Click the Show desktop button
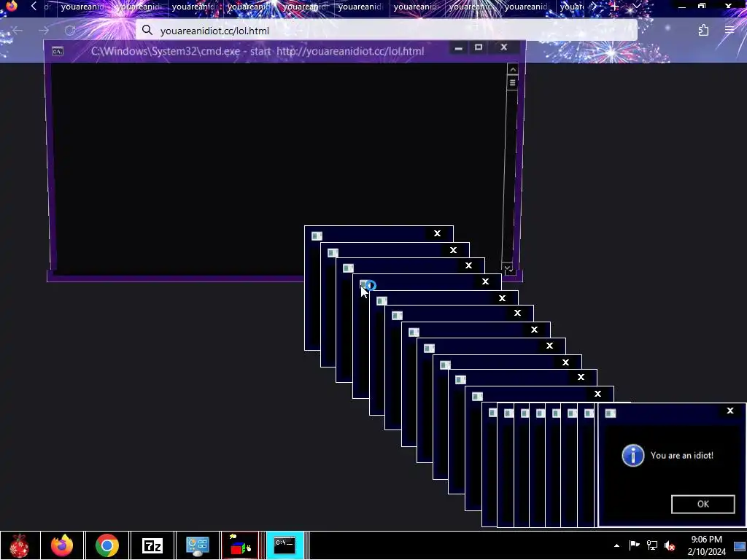Viewport: 747px width, 560px height. click(740, 545)
